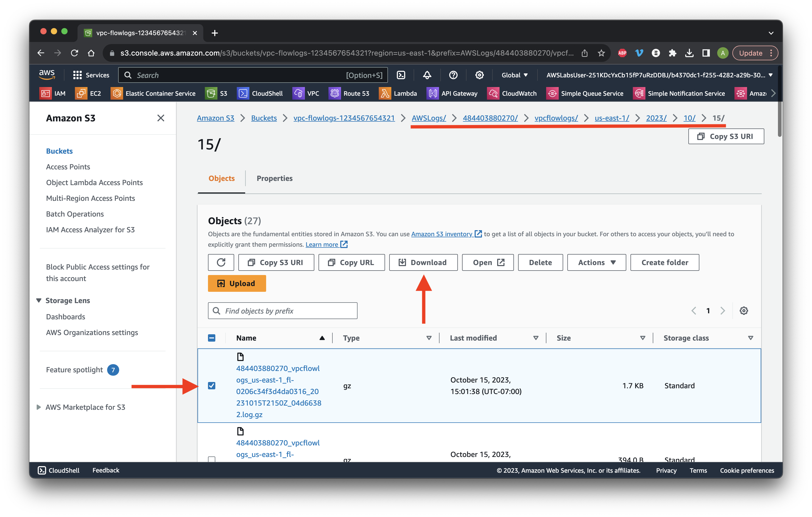Open Access Points in the sidebar
This screenshot has height=517, width=812.
[68, 167]
